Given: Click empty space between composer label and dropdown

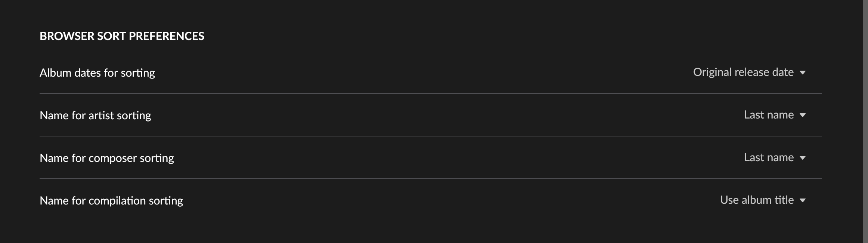Looking at the screenshot, I should click(459, 158).
